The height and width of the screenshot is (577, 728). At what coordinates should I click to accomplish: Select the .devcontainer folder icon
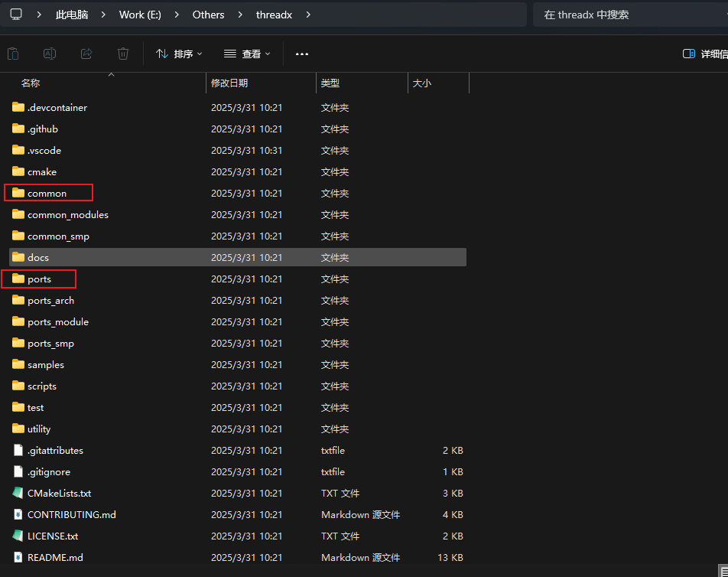tap(18, 107)
